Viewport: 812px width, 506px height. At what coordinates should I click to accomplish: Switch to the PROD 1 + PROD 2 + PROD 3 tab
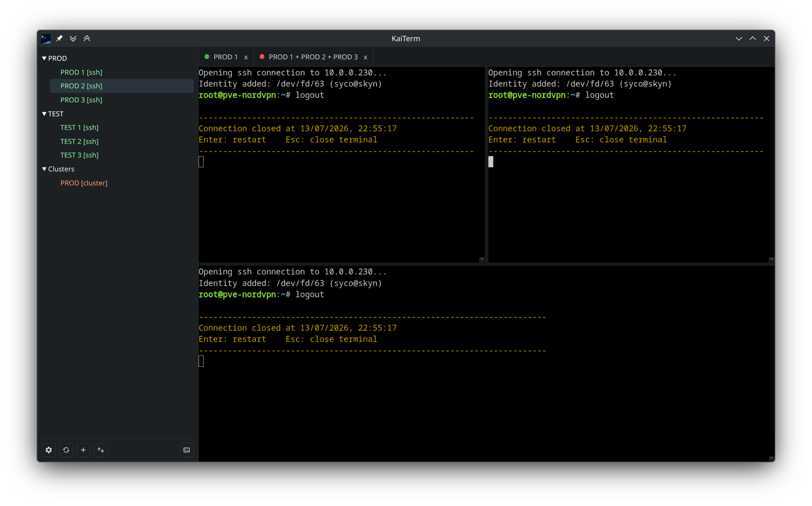point(313,57)
